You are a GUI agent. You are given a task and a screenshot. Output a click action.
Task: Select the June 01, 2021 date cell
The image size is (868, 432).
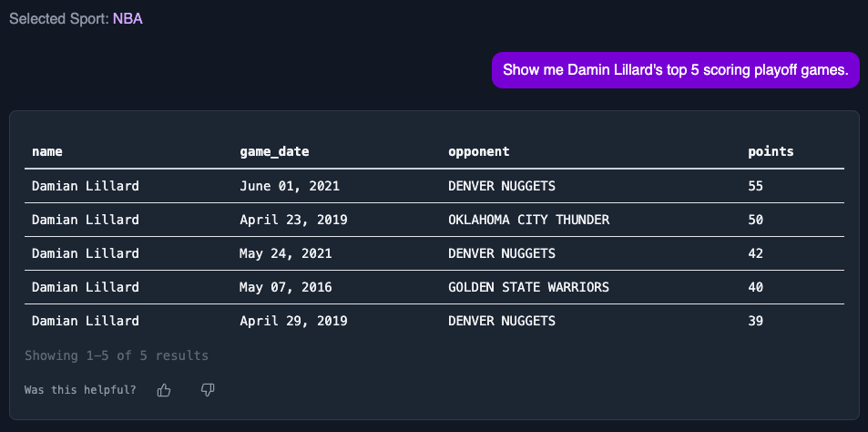coord(290,186)
